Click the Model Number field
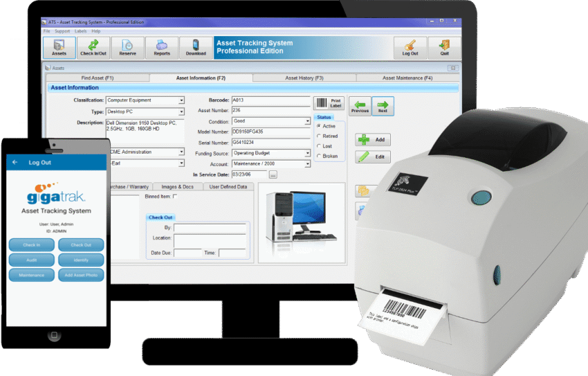This screenshot has width=588, height=376. tap(270, 132)
